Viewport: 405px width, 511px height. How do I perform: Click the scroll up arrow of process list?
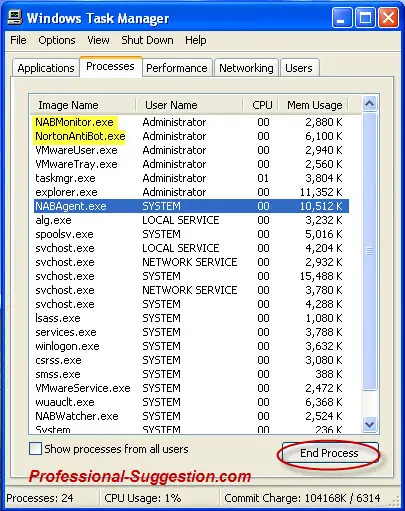(369, 104)
